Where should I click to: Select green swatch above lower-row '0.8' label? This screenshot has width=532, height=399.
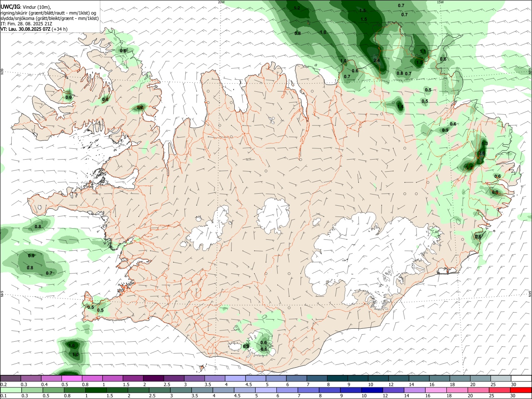point(74,390)
